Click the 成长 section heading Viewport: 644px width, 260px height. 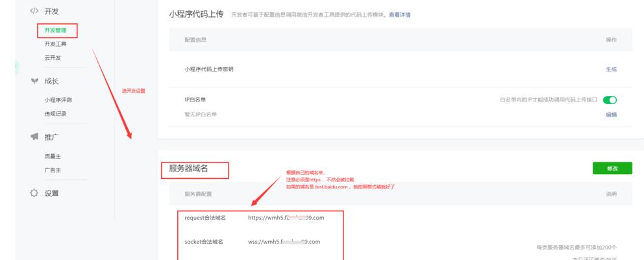click(52, 81)
